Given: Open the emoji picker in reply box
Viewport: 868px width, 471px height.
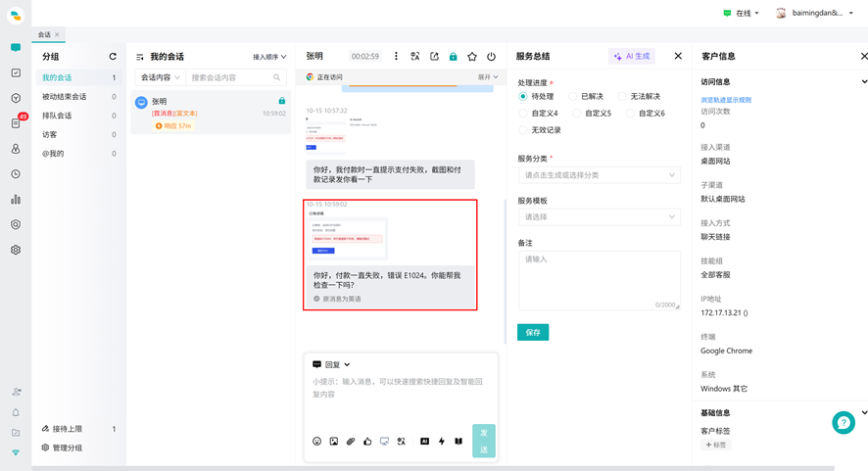Looking at the screenshot, I should [x=316, y=441].
